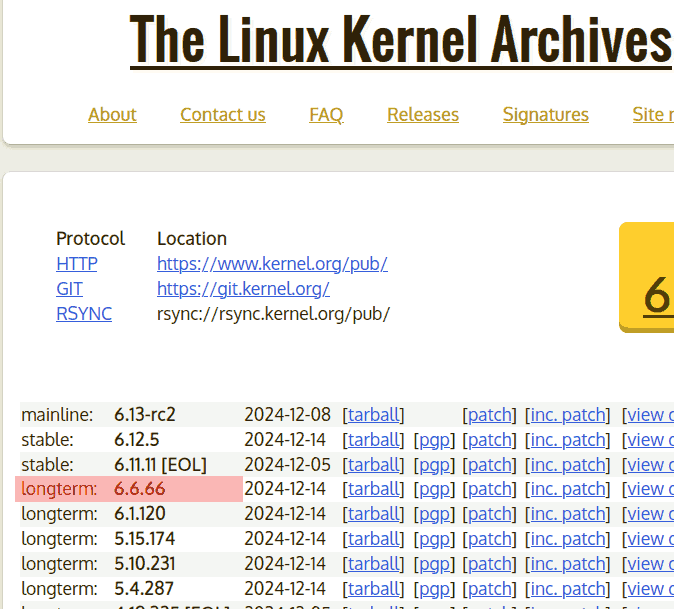Screen dimensions: 674x609
Task: Download tarball for longterm 5.4.287
Action: 374,588
